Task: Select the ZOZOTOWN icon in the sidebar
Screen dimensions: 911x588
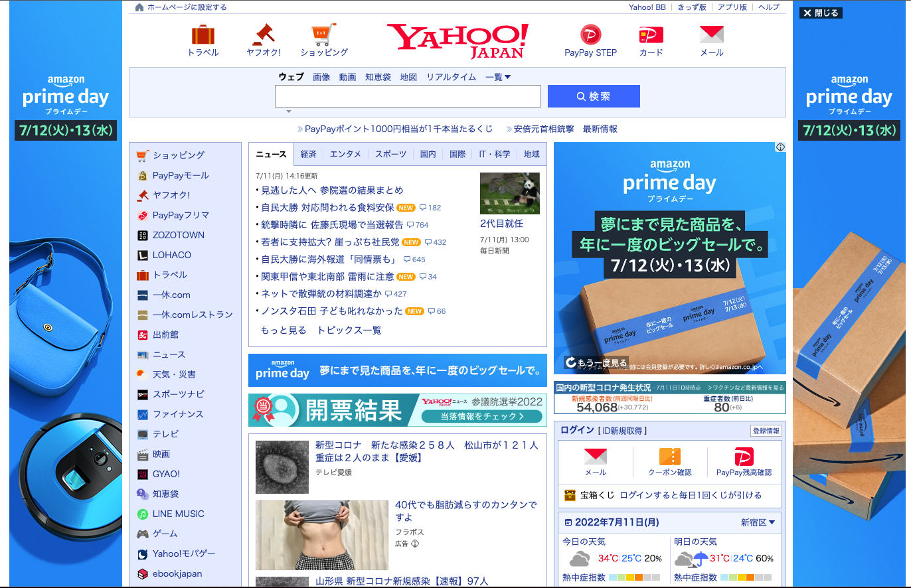Action: coord(141,235)
